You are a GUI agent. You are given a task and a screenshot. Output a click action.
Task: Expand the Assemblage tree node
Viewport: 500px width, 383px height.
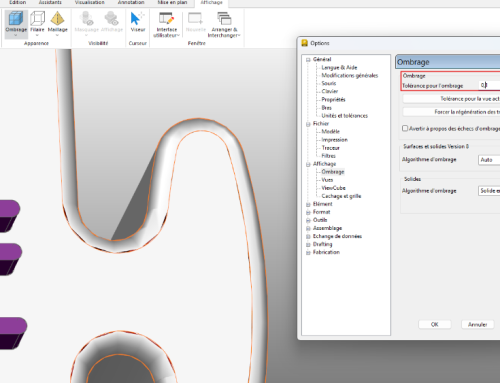308,229
